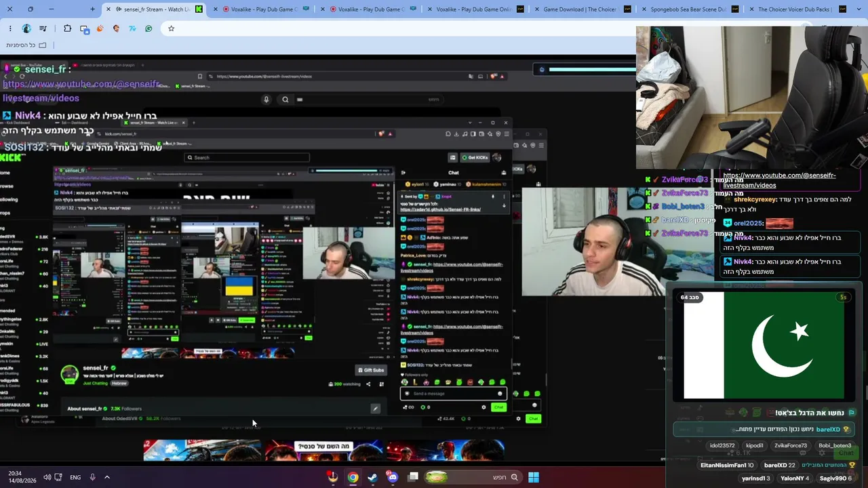The height and width of the screenshot is (488, 868).
Task: Open the Extensions puzzle icon
Action: pos(67,28)
